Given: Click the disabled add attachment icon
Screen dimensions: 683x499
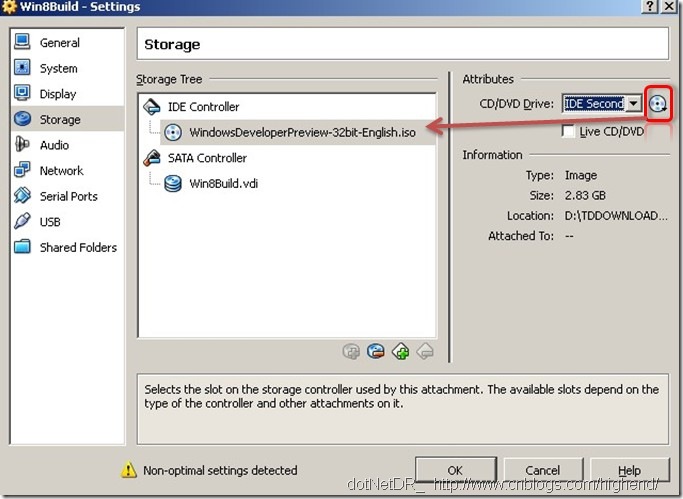Looking at the screenshot, I should pos(351,351).
